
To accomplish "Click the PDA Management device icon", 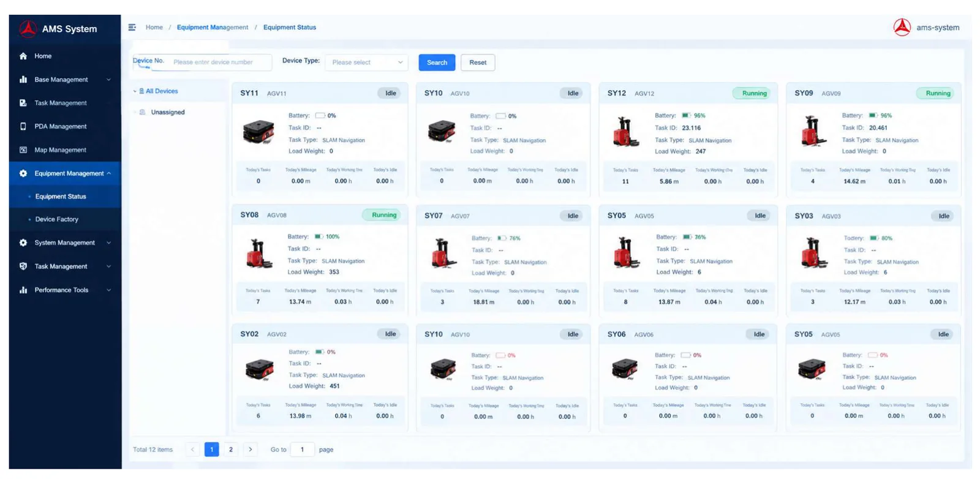I will click(23, 127).
